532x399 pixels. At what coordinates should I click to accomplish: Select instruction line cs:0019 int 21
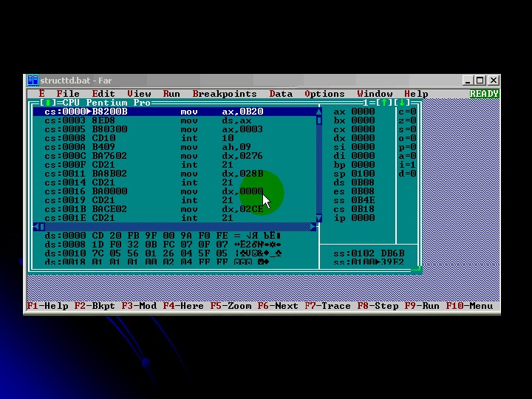174,199
